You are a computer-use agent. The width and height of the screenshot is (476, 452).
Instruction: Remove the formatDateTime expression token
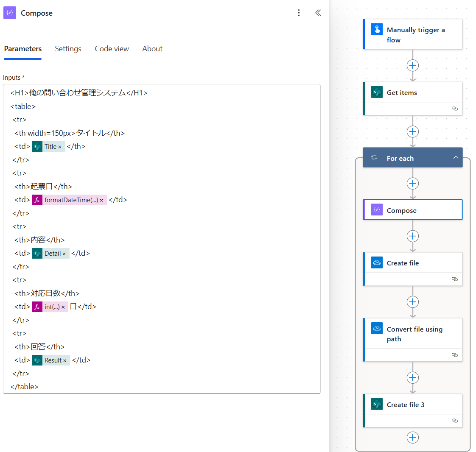(x=101, y=201)
